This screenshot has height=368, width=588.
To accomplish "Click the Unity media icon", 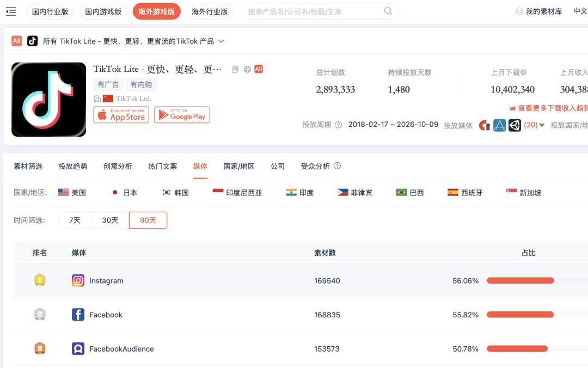I will (x=515, y=125).
